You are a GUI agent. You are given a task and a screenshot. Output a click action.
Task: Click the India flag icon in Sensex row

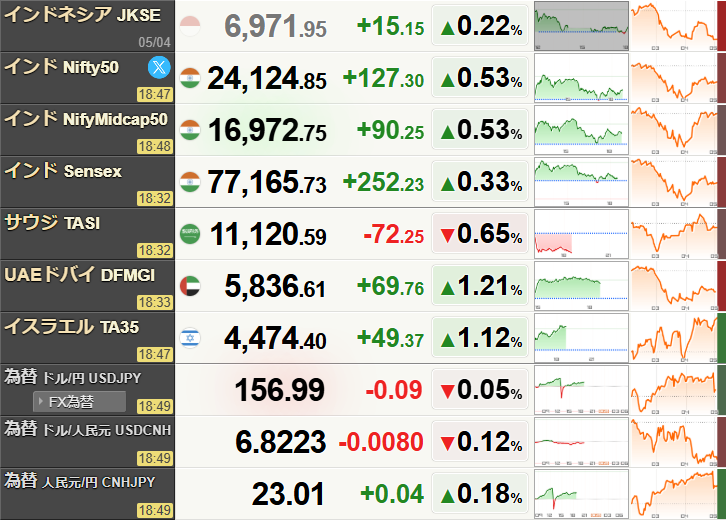pyautogui.click(x=190, y=182)
